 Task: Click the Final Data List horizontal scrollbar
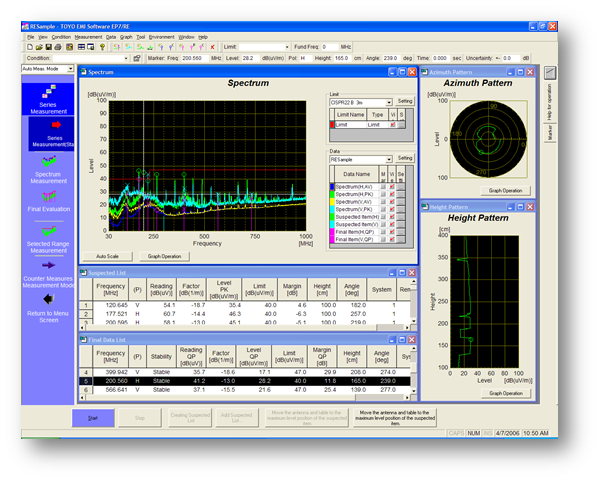pos(245,398)
